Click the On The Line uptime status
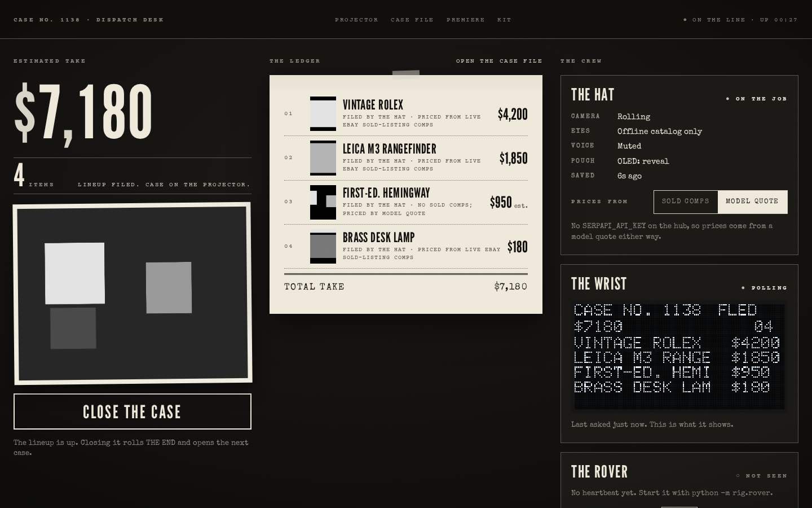The image size is (812, 508). coord(740,20)
